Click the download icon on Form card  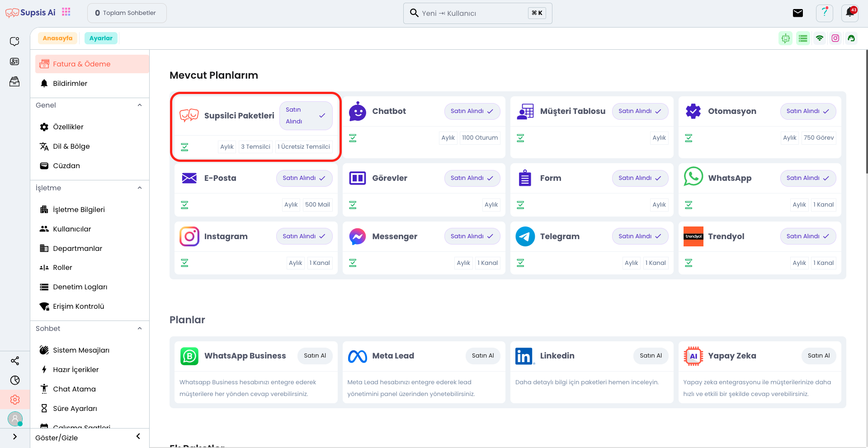[520, 205]
